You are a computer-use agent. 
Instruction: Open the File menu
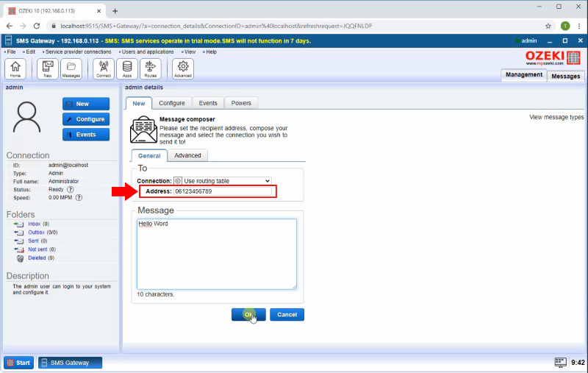[x=10, y=51]
